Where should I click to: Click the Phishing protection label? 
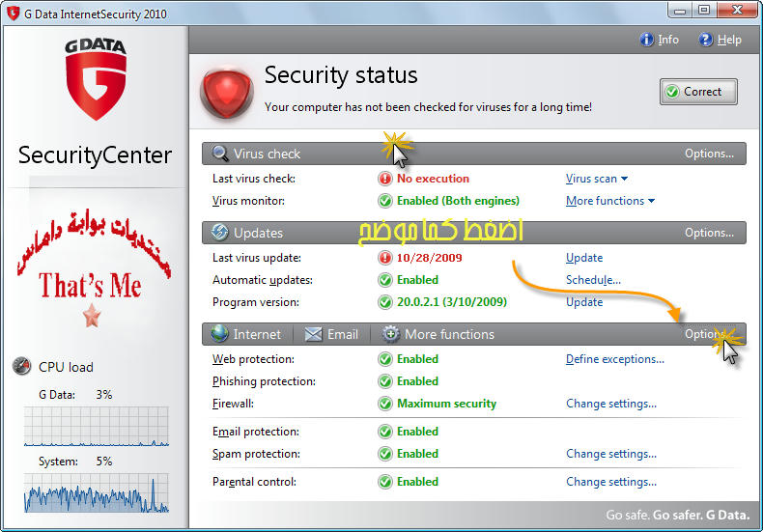264,381
